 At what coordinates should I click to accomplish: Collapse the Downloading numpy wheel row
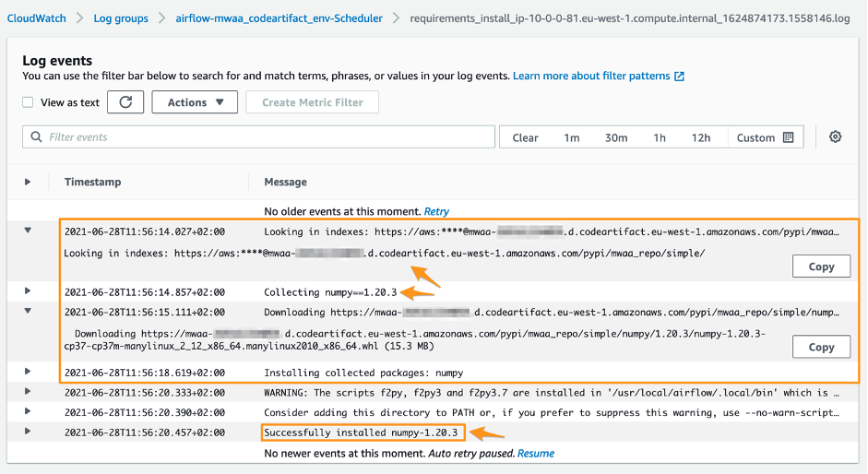click(28, 311)
